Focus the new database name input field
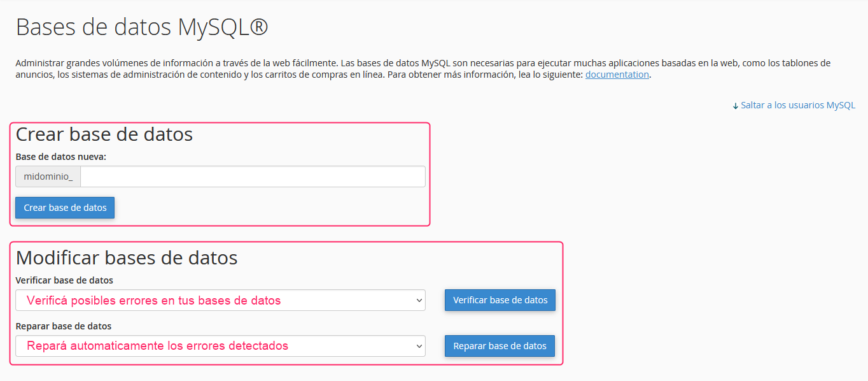Image resolution: width=868 pixels, height=381 pixels. point(253,176)
